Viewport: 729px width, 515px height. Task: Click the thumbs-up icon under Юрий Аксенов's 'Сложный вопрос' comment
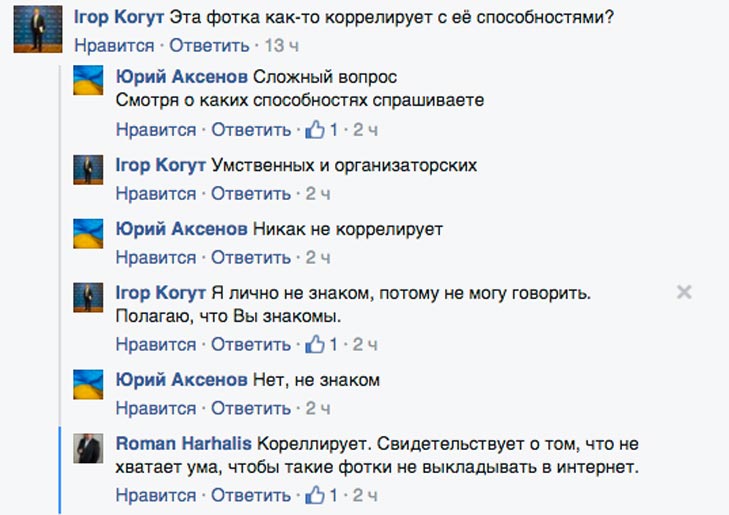pos(315,129)
